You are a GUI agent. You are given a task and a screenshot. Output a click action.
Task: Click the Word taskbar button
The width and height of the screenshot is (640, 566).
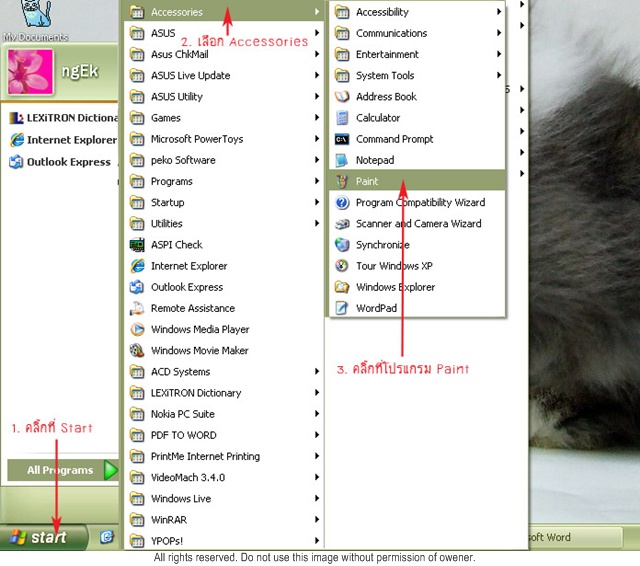pos(576,537)
